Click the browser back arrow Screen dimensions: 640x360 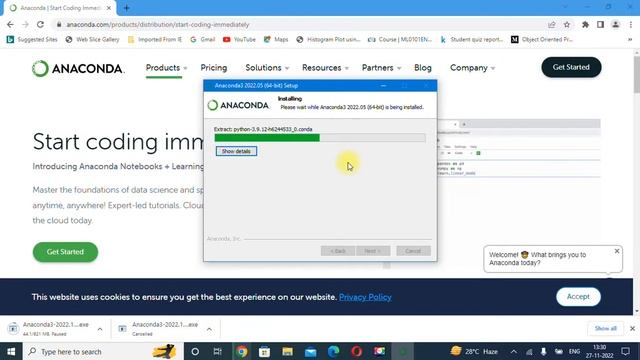10,24
